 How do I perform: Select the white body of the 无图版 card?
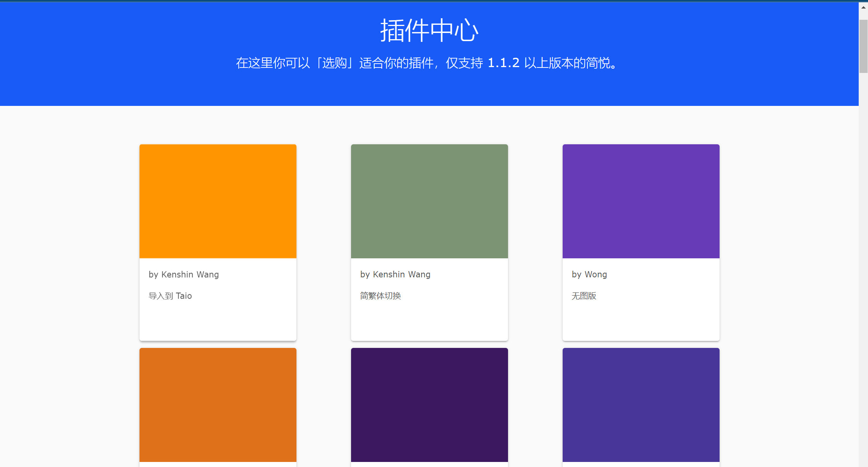[641, 318]
